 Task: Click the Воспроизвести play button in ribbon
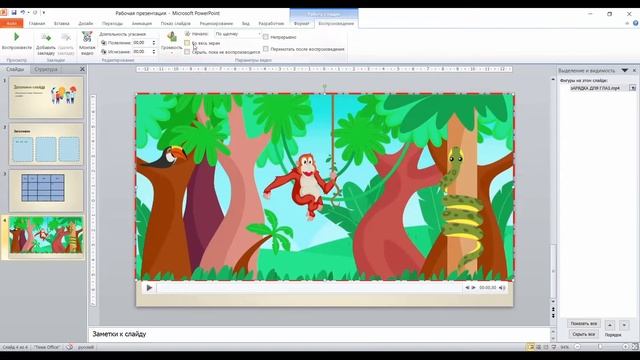click(x=16, y=41)
